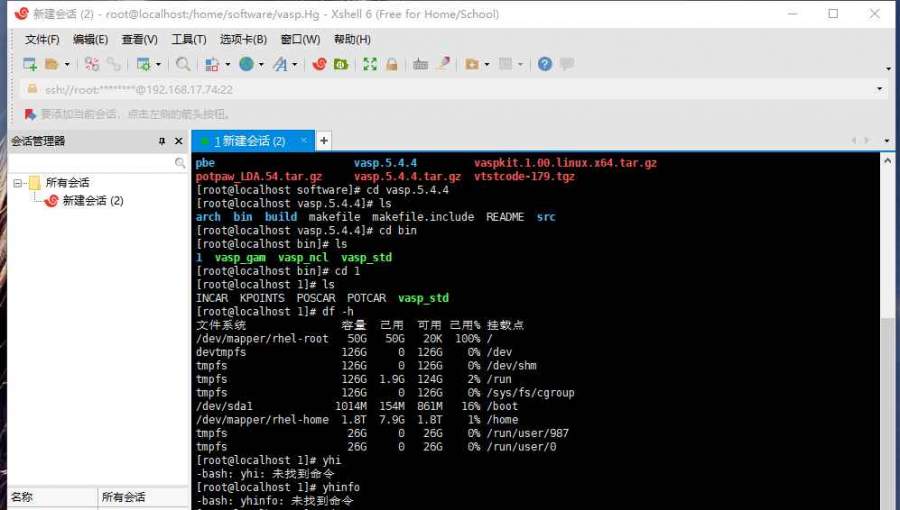
Task: Expand the properties icon dropdown arrow
Action: pyautogui.click(x=158, y=64)
